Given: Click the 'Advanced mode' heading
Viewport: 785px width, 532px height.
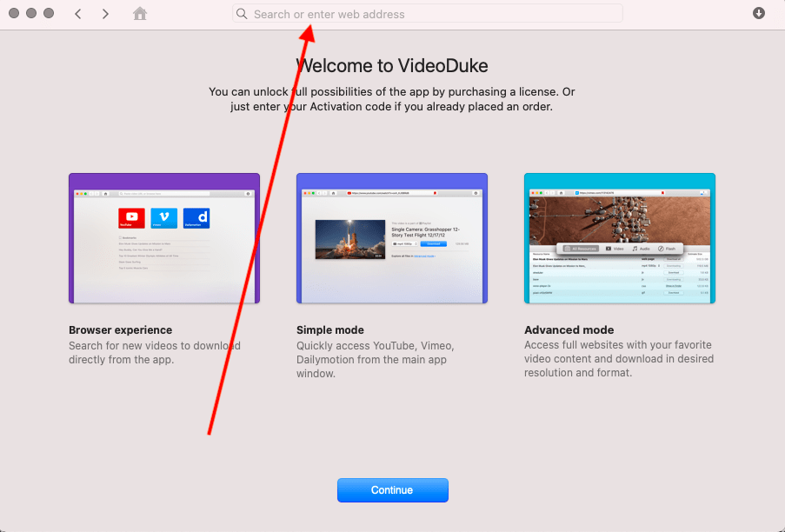Looking at the screenshot, I should (569, 330).
